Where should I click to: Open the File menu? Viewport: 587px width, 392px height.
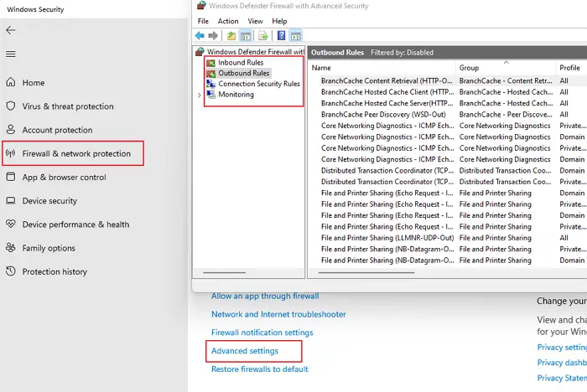click(x=203, y=21)
